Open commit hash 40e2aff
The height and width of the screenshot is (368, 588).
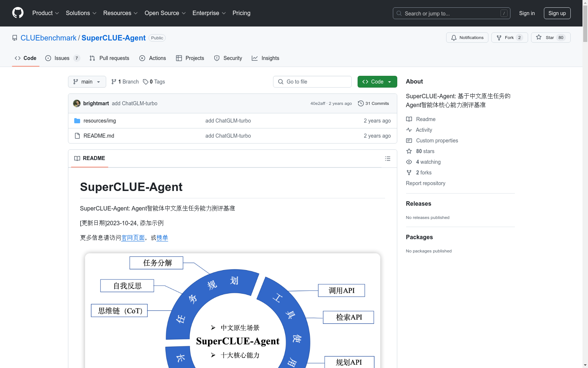point(318,103)
